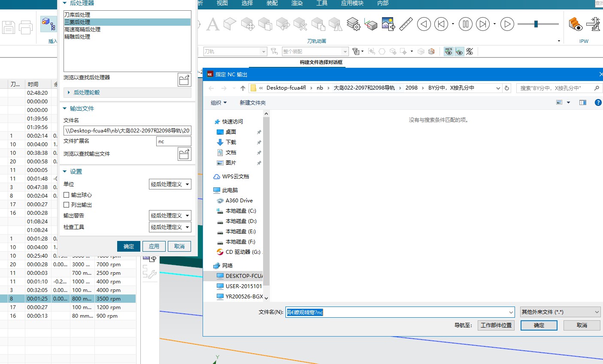Open the 整个装配 scope dropdown
The width and height of the screenshot is (603, 364).
(315, 51)
